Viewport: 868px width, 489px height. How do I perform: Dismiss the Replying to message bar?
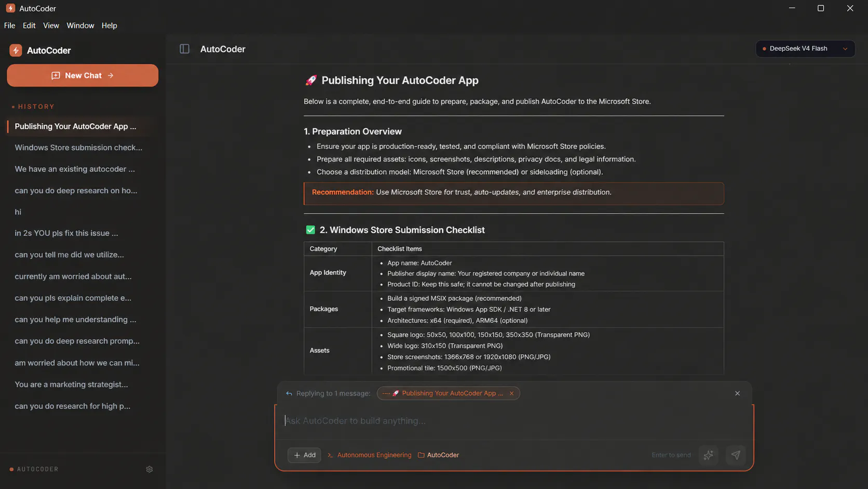tap(737, 393)
